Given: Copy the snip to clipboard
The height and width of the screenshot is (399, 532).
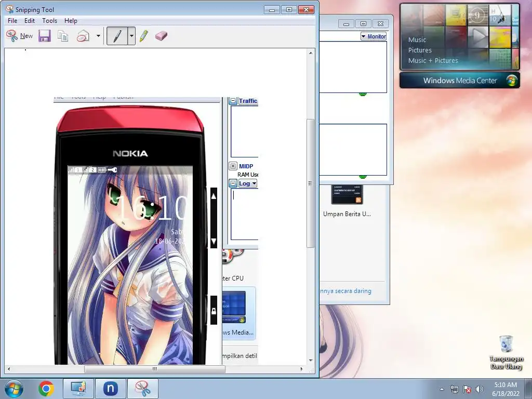Looking at the screenshot, I should 63,36.
